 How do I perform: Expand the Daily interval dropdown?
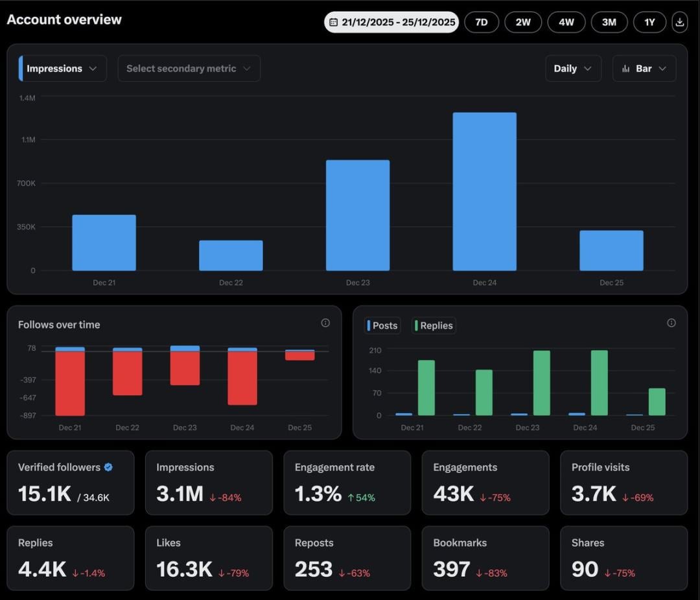coord(573,69)
